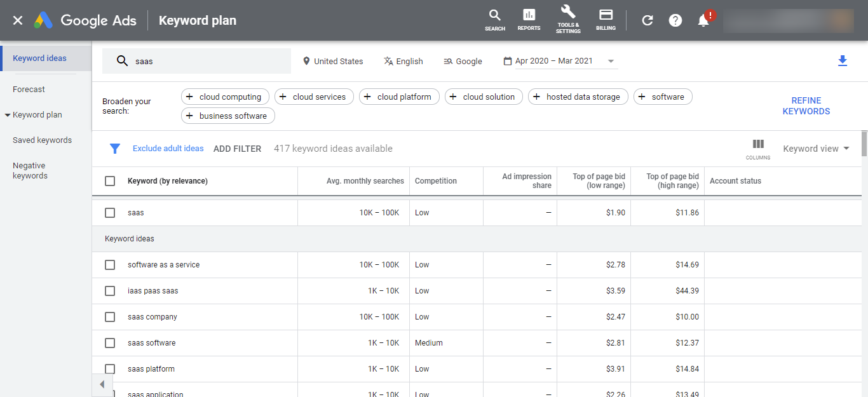Open the Keyword view dropdown
Screen dimensions: 868x397
(x=816, y=149)
